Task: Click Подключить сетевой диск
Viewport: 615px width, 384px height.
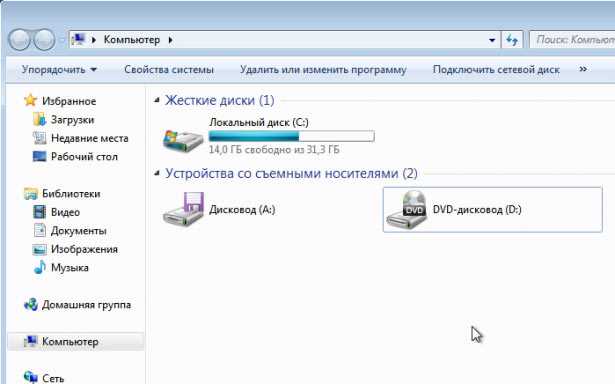Action: click(496, 70)
